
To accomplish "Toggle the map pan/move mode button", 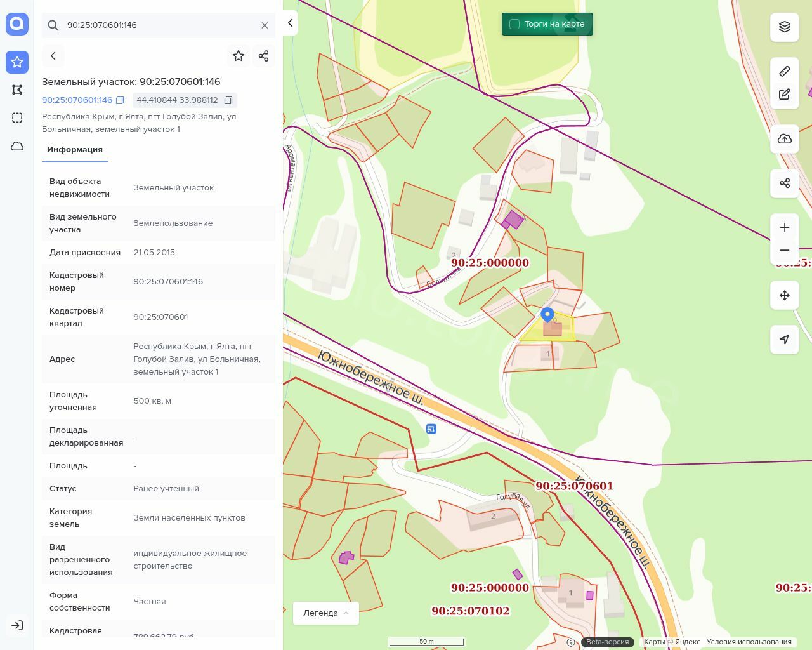I will click(x=785, y=295).
